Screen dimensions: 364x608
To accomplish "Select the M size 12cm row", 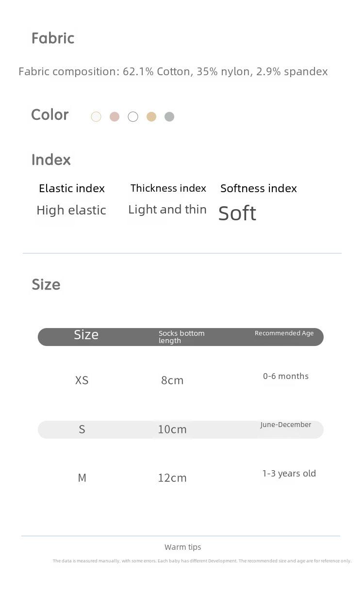I will tap(181, 477).
